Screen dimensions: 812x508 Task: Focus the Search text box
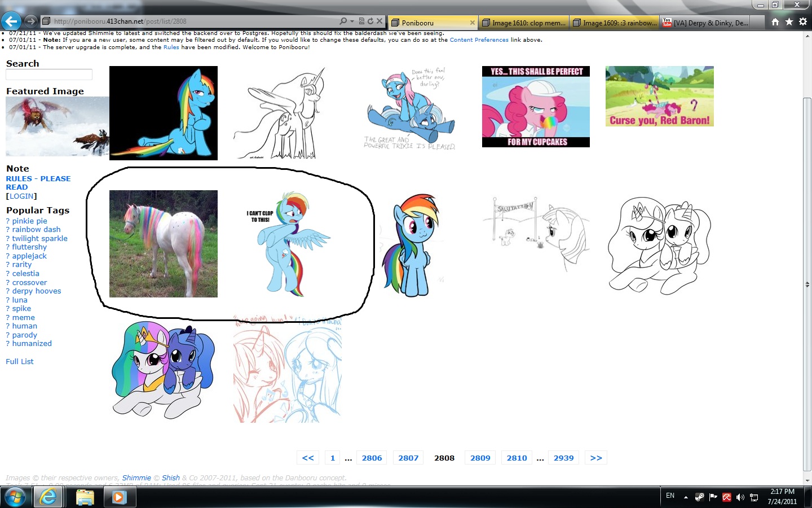point(49,75)
